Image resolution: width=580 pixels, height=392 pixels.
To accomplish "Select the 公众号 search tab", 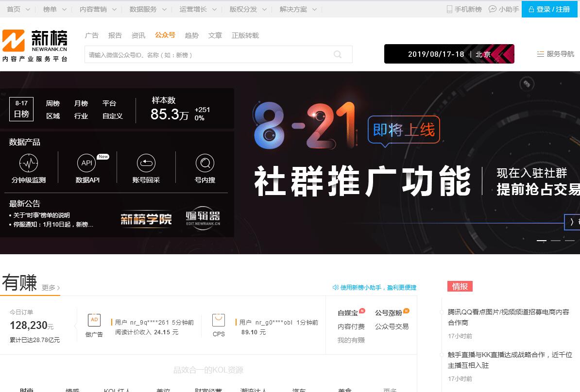I will pos(165,35).
